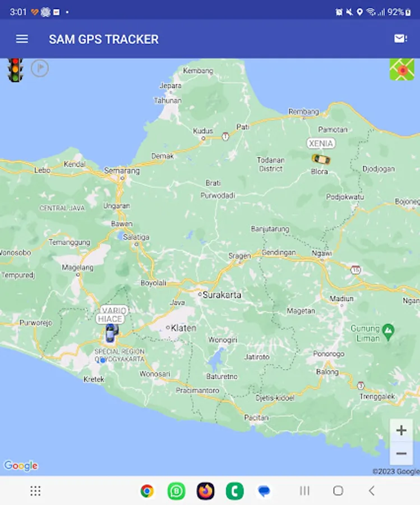Viewport: 420px width, 505px height.
Task: Tap the Wonogiri town label
Action: [223, 340]
